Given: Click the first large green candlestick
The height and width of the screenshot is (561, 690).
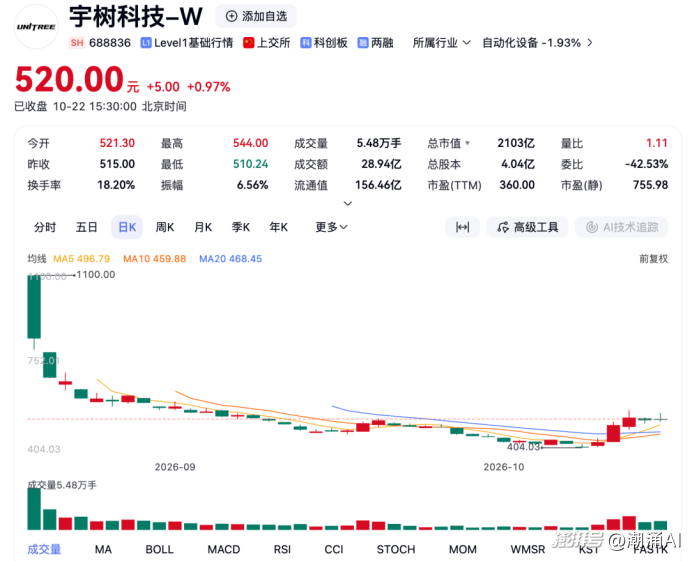Looking at the screenshot, I should [x=34, y=307].
